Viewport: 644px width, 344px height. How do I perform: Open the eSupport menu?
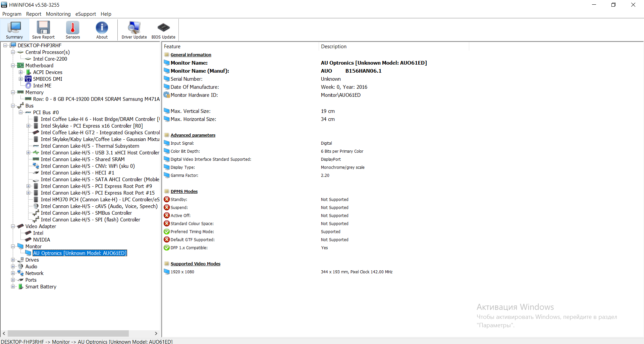click(x=86, y=14)
